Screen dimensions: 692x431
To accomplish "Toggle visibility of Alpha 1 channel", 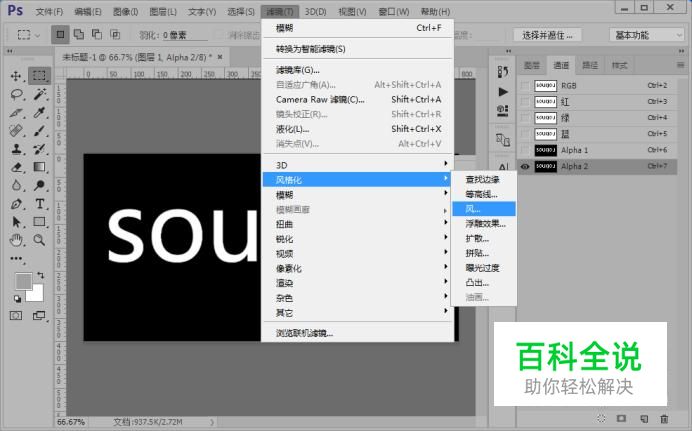I will click(525, 150).
